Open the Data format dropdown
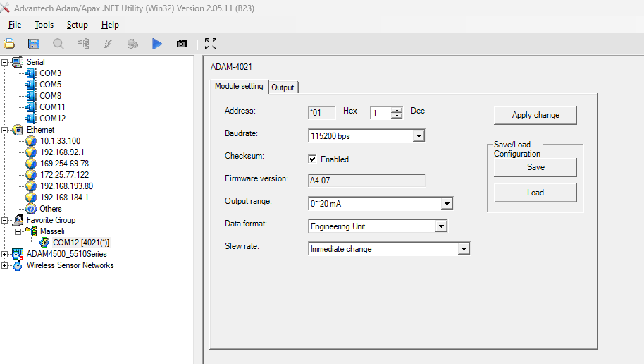Screen dimensions: 644x364 click(441, 226)
